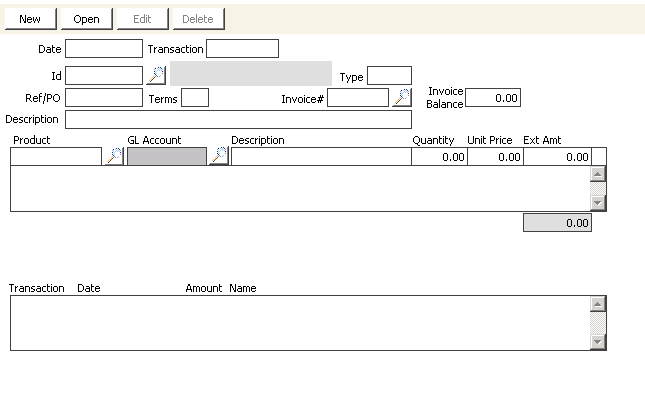Open the Invoice# lookup magnifier icon

point(402,98)
